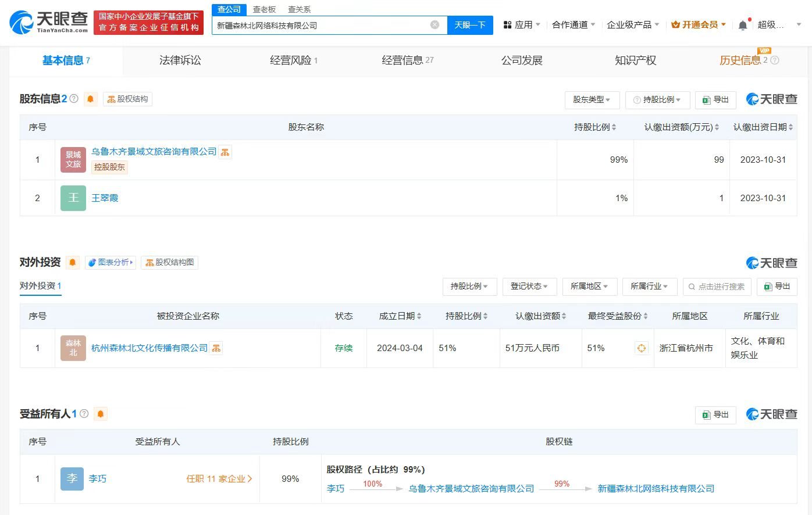Click orange beneficiary share icon in investment row
The height and width of the screenshot is (515, 812).
pos(641,348)
